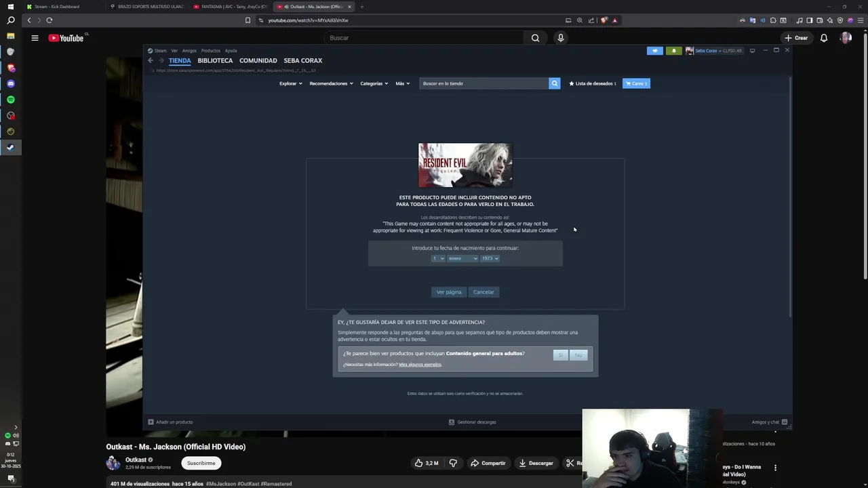Open the Carro shopping cart button

[x=636, y=83]
